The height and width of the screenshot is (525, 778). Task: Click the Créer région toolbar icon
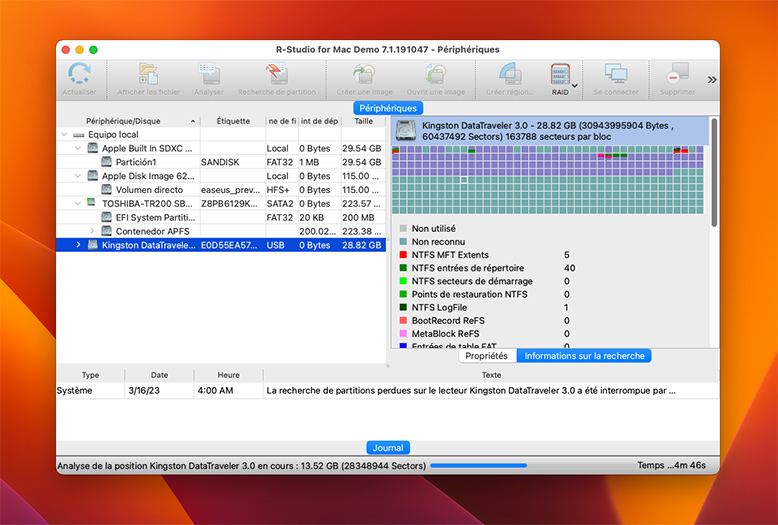(x=510, y=74)
